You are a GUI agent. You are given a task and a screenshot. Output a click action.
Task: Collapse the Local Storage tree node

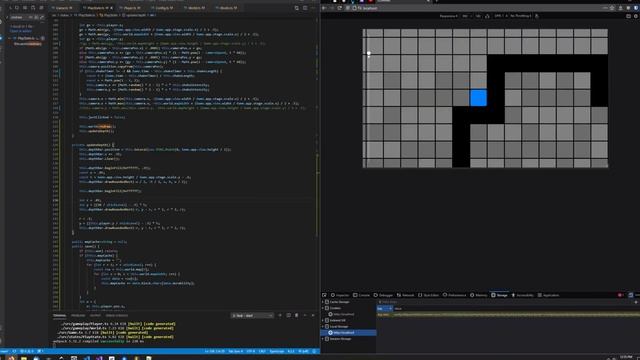click(323, 327)
